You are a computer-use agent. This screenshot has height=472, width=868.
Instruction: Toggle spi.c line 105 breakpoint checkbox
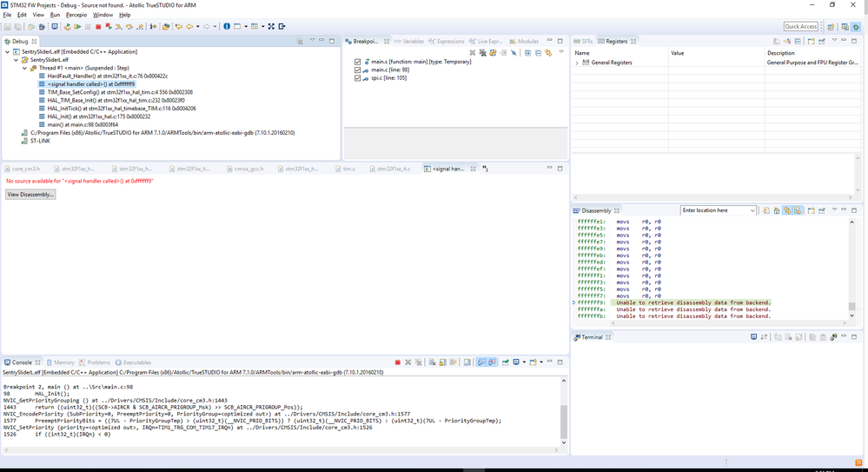[357, 78]
